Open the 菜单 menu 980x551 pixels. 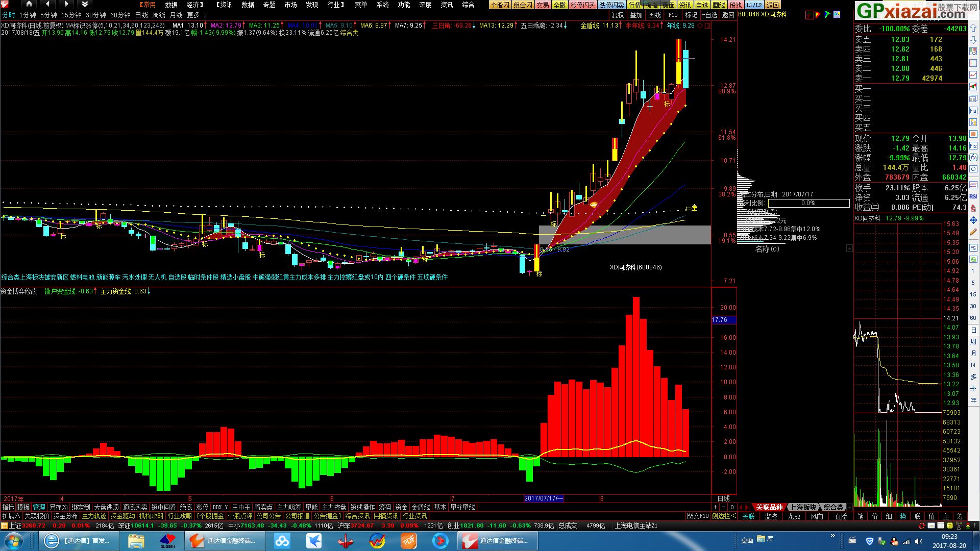[361, 5]
